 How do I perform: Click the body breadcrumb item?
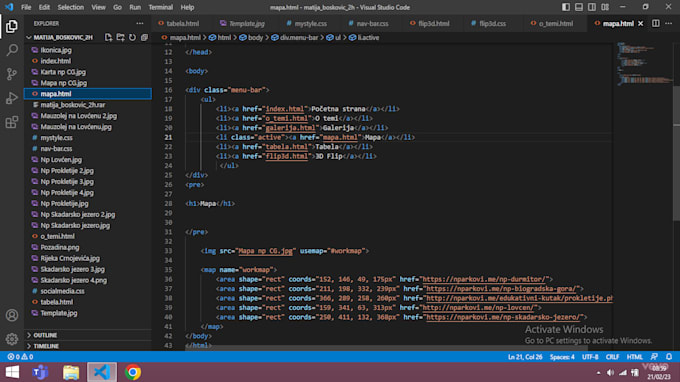tap(251, 38)
